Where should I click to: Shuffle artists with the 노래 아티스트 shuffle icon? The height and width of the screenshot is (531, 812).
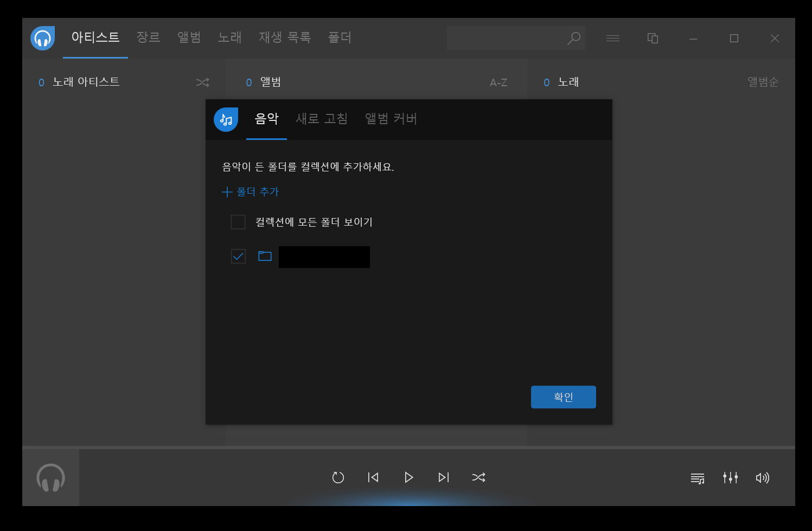(202, 82)
